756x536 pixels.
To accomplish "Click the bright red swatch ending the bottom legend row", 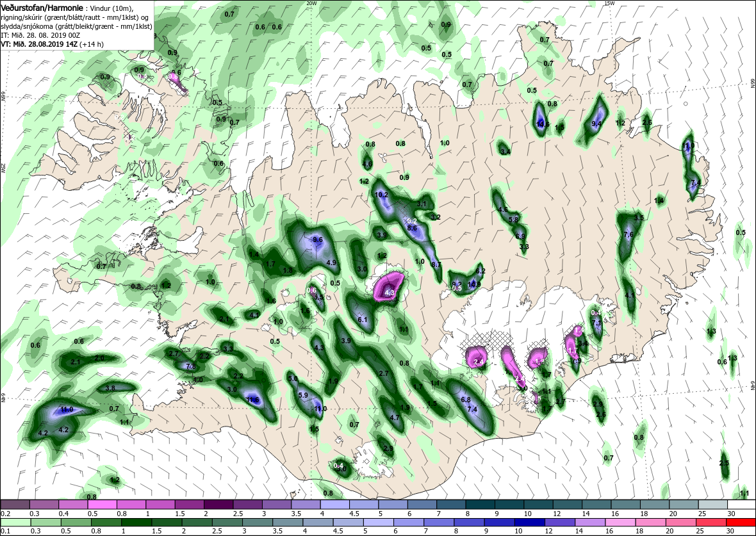I will [x=741, y=523].
